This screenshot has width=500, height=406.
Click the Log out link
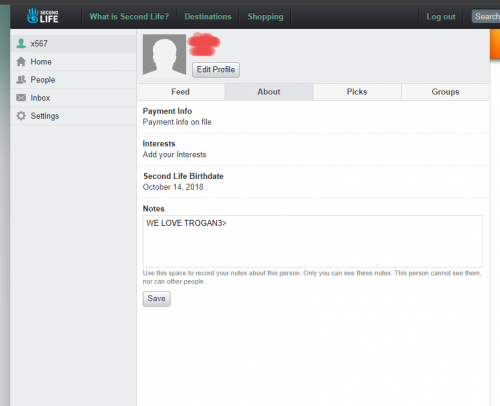point(441,17)
